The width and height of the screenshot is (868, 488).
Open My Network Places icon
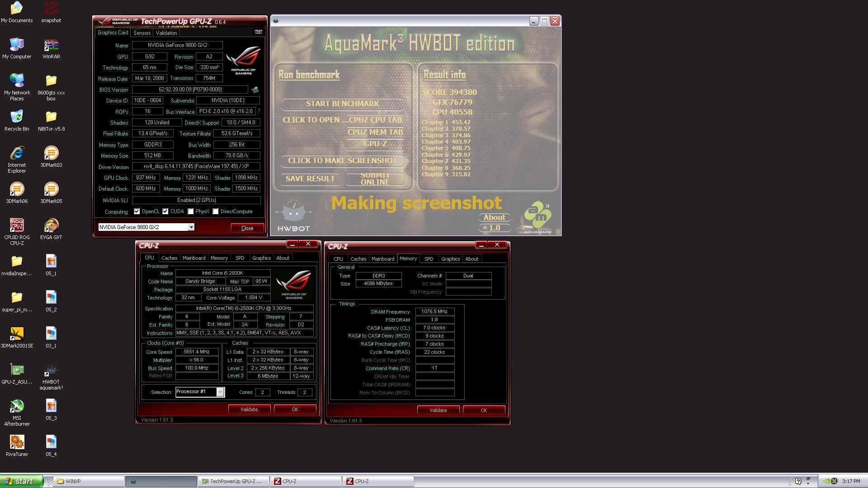17,87
